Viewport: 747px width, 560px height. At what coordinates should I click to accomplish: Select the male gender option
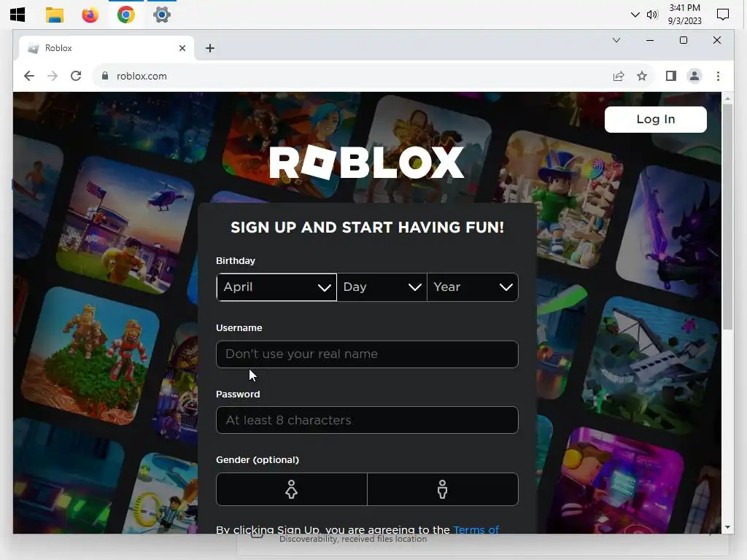(443, 489)
